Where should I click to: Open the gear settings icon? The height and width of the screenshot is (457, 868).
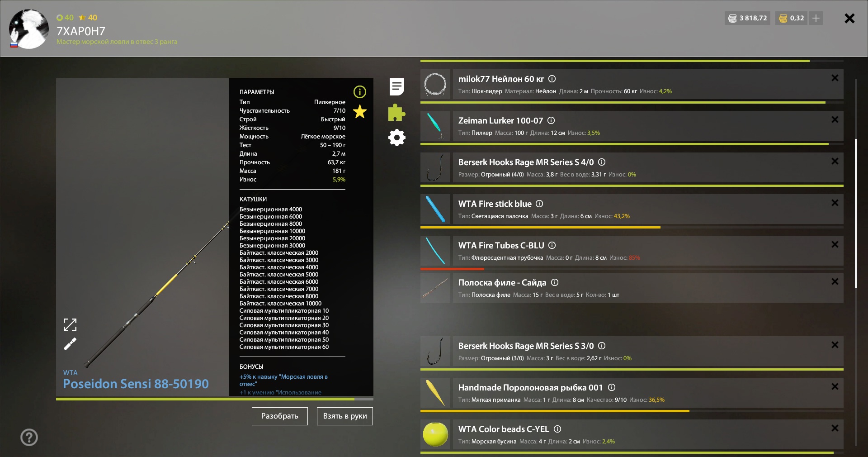pos(396,138)
